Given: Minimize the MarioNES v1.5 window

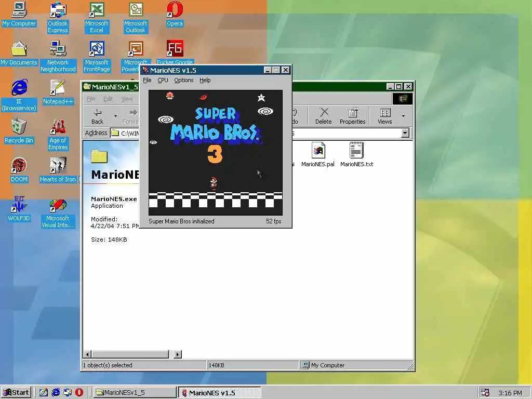Looking at the screenshot, I should [268, 70].
